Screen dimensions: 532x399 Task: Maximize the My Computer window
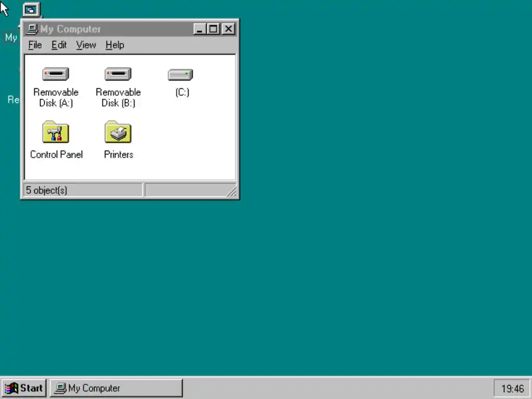214,29
